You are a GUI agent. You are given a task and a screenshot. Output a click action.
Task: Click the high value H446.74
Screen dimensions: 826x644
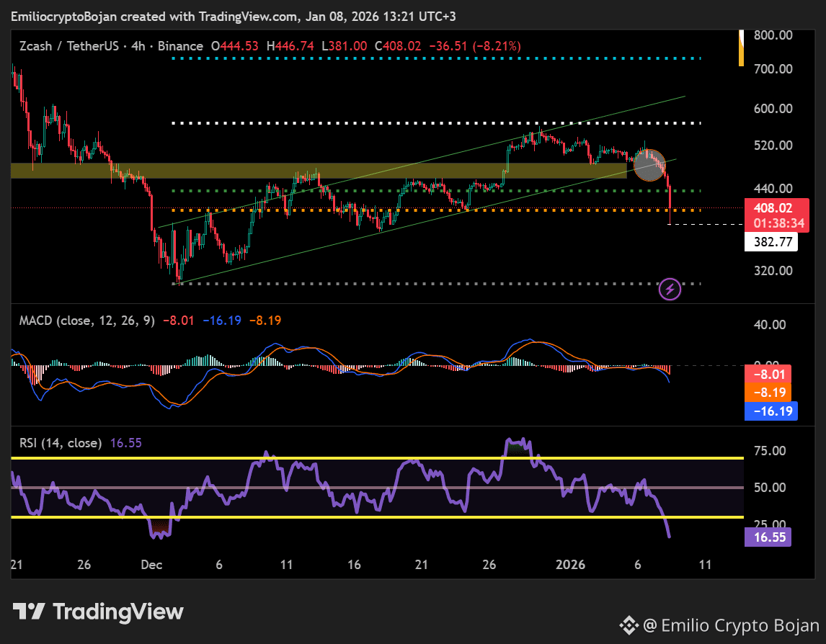(x=290, y=46)
